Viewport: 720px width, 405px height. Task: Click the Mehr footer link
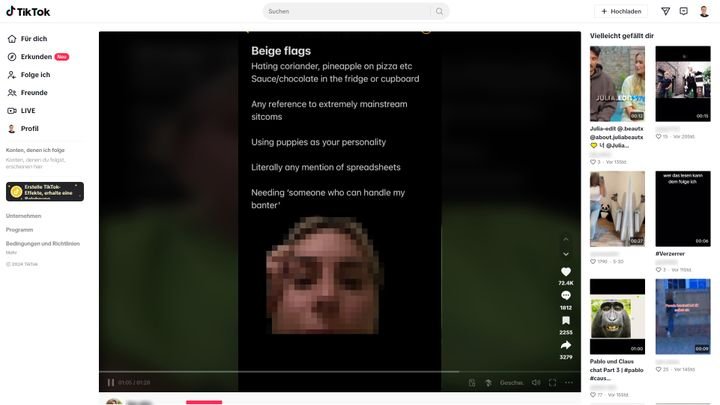click(11, 253)
